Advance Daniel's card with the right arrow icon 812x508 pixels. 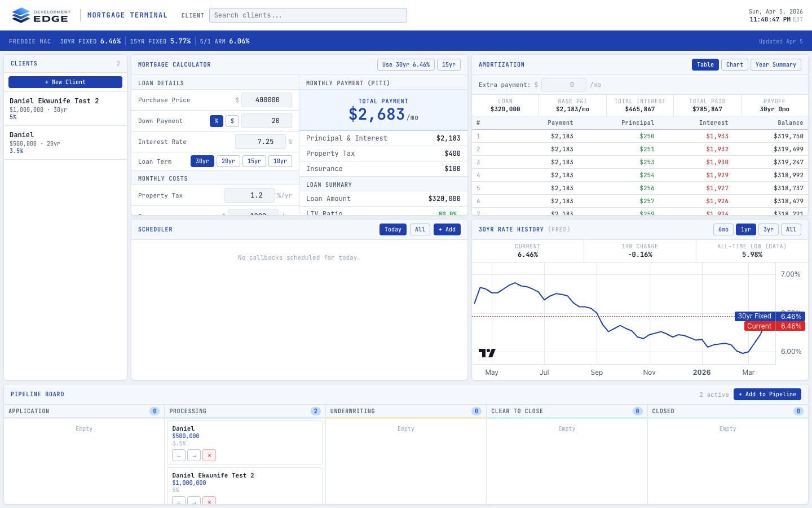pyautogui.click(x=194, y=455)
